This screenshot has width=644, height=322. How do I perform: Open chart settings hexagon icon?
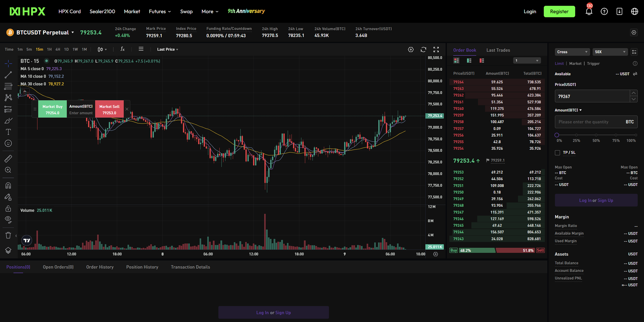(411, 50)
